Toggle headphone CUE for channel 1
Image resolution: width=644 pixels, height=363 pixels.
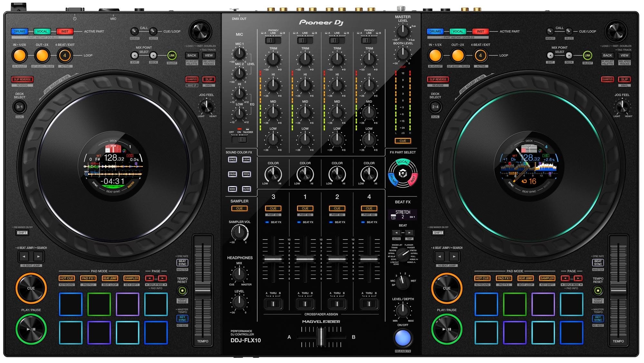[x=305, y=208]
